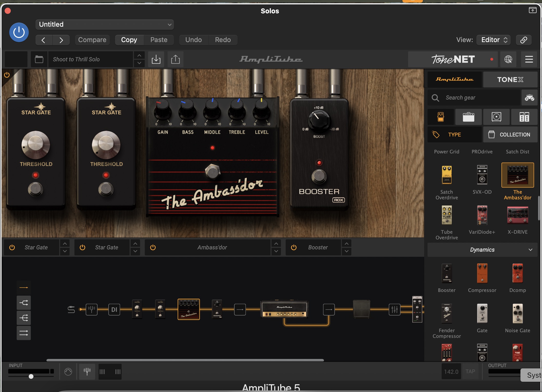Expand the Dynamics category chevron
542x392 pixels.
point(530,250)
